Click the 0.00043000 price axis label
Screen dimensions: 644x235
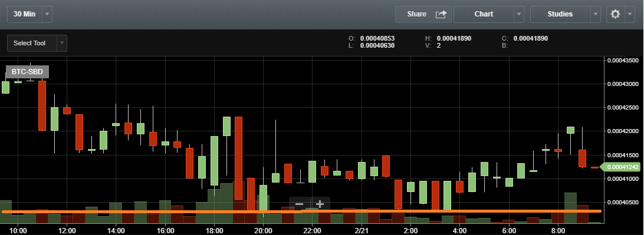pos(623,84)
